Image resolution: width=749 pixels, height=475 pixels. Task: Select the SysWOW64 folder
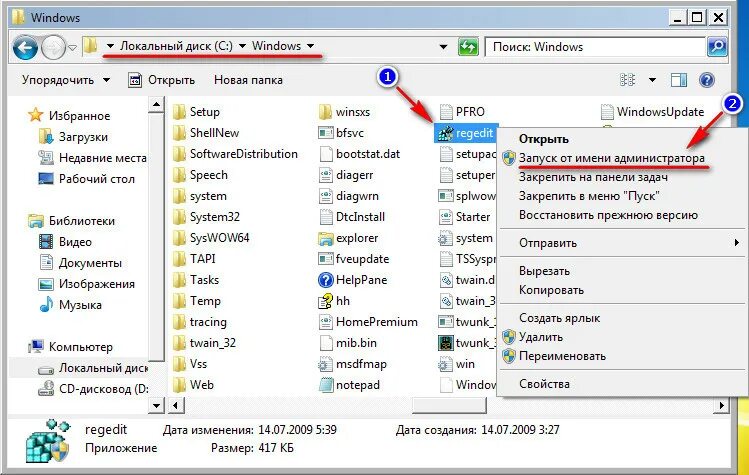coord(211,238)
